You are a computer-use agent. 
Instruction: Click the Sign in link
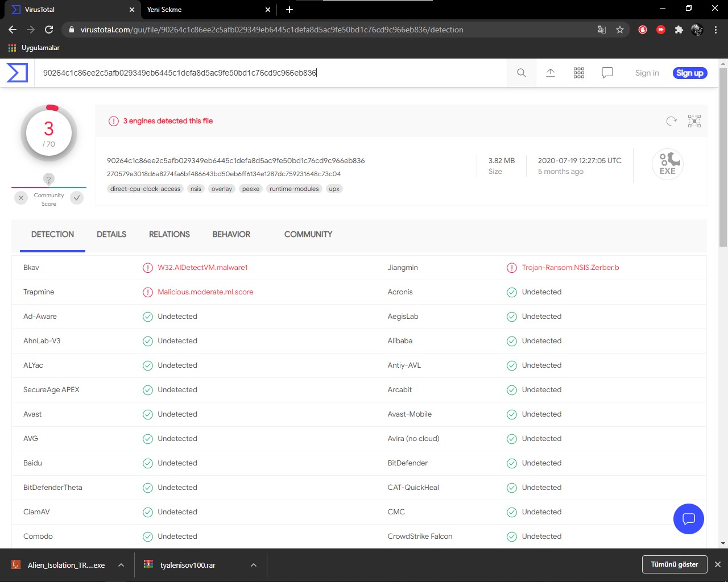tap(647, 73)
